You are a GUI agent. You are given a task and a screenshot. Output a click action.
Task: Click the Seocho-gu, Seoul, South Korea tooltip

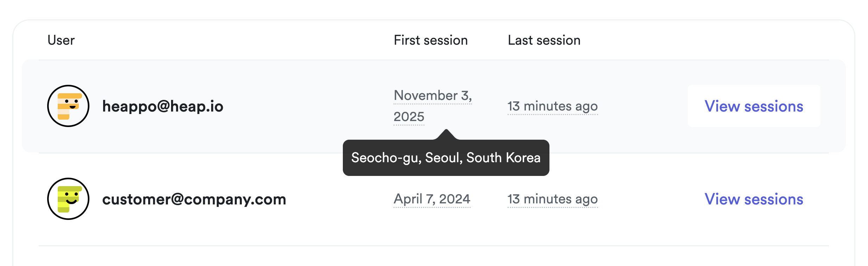(446, 158)
